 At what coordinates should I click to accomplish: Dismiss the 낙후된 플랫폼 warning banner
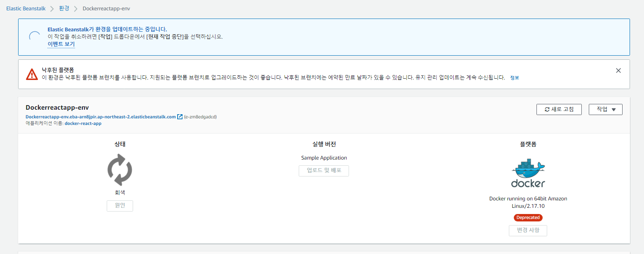coord(618,71)
